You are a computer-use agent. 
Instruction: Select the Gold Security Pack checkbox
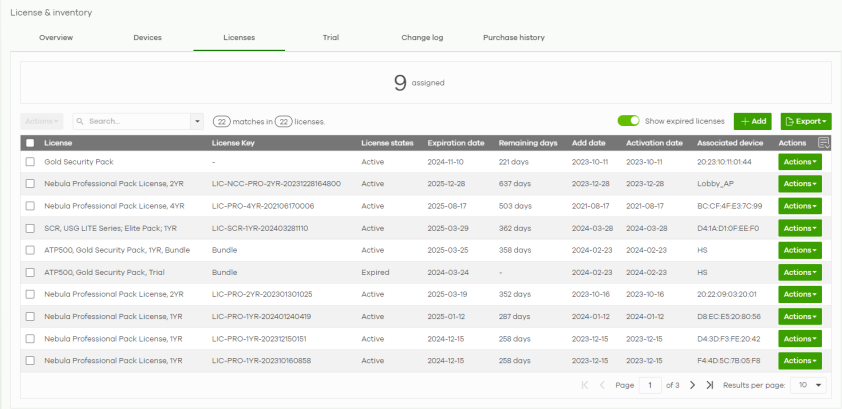[x=30, y=161]
